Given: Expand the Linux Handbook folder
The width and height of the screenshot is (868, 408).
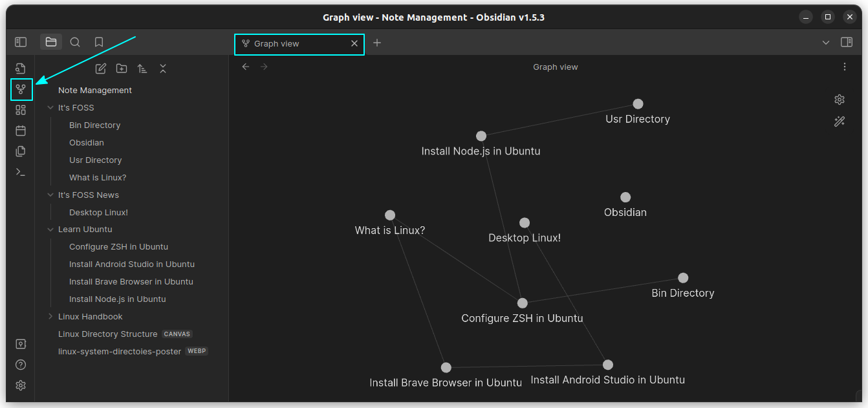Looking at the screenshot, I should pyautogui.click(x=51, y=317).
